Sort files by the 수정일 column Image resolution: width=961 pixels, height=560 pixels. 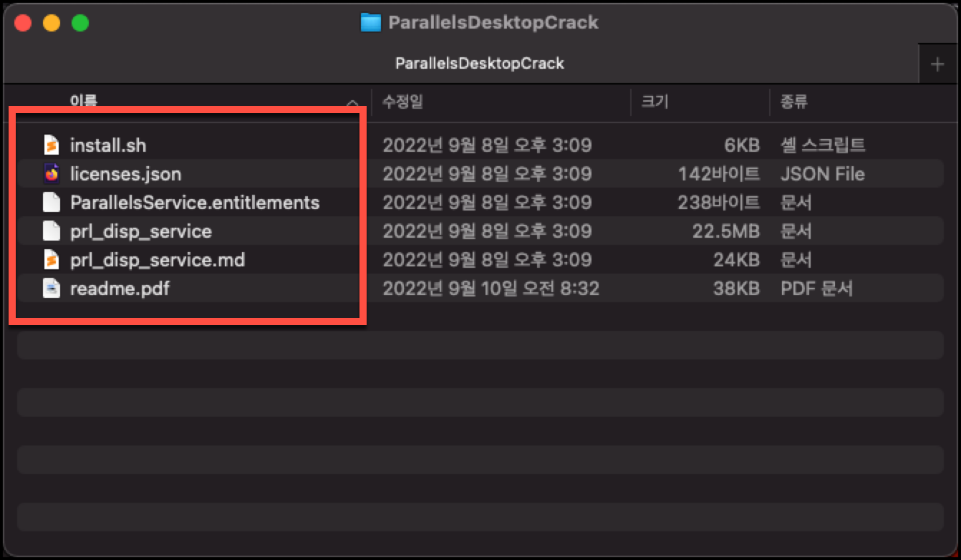click(x=405, y=102)
